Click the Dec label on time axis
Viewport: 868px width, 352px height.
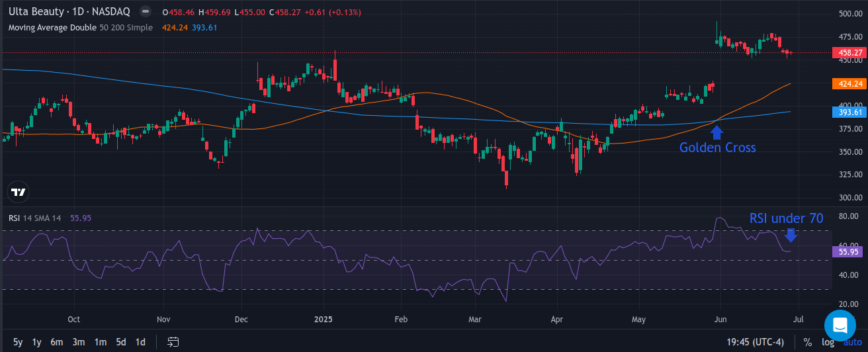[241, 319]
